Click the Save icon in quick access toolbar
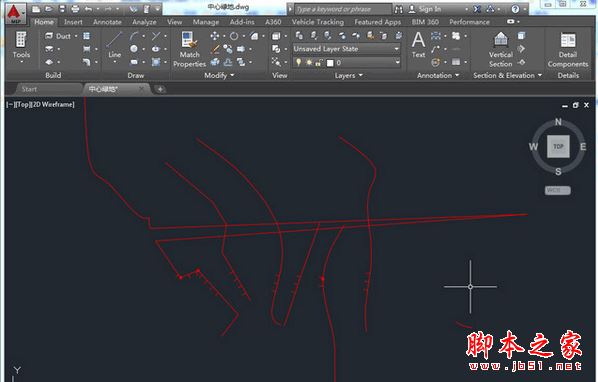This screenshot has width=598, height=382. (62, 8)
